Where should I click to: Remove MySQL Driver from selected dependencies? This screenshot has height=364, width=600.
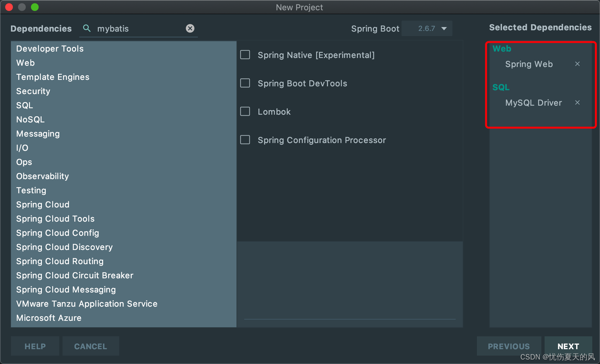[577, 102]
